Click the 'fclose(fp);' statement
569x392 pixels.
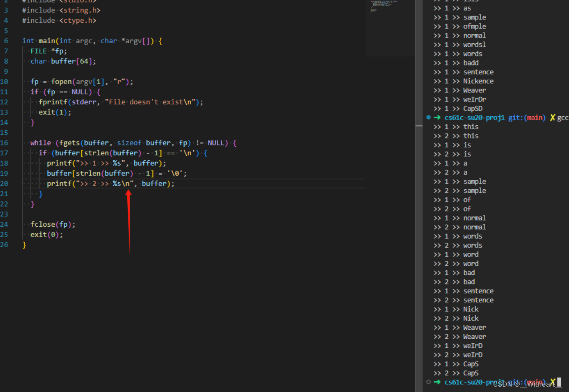(53, 225)
